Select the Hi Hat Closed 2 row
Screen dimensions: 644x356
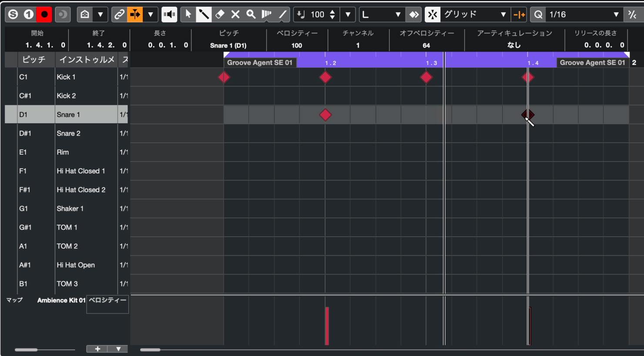[66, 190]
